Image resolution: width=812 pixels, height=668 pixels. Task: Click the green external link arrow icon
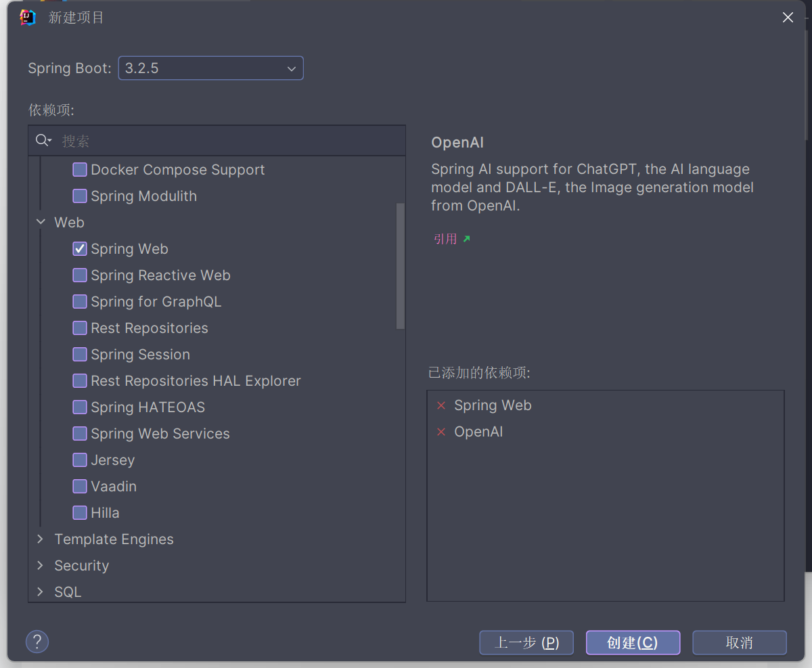point(466,238)
